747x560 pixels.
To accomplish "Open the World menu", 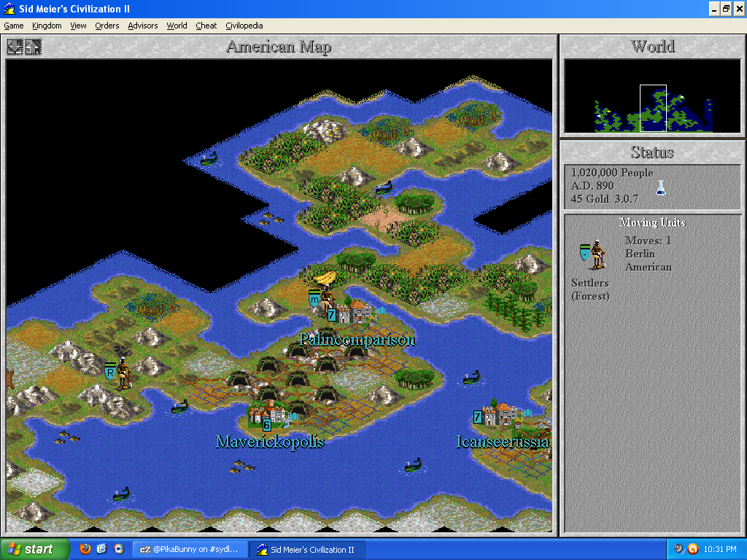I will [x=177, y=26].
